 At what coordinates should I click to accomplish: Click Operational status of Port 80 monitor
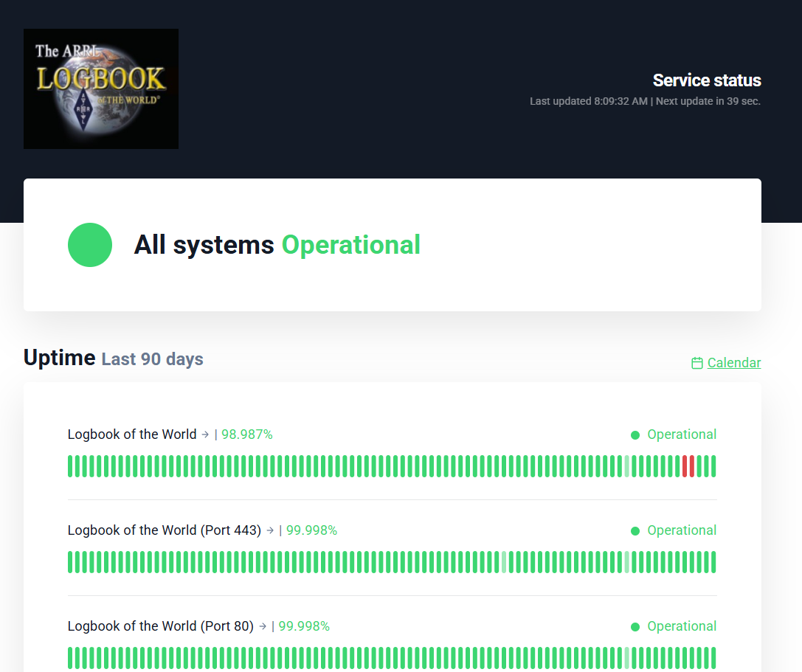[682, 626]
